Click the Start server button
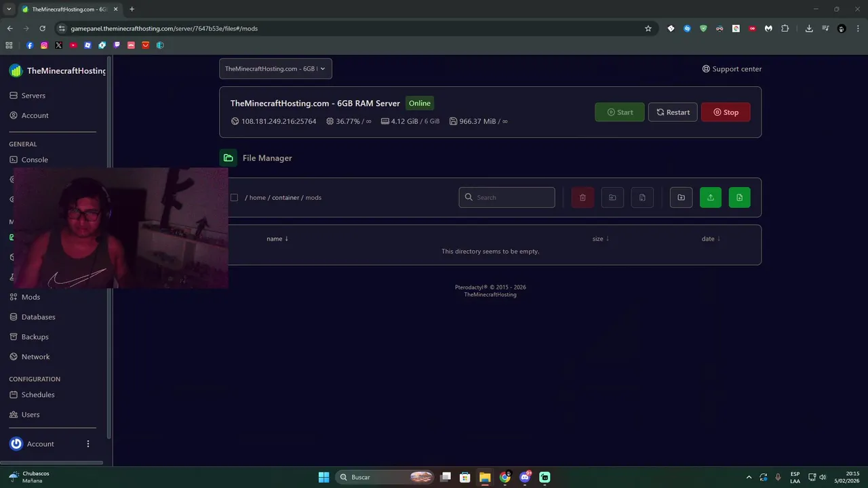 (x=620, y=113)
